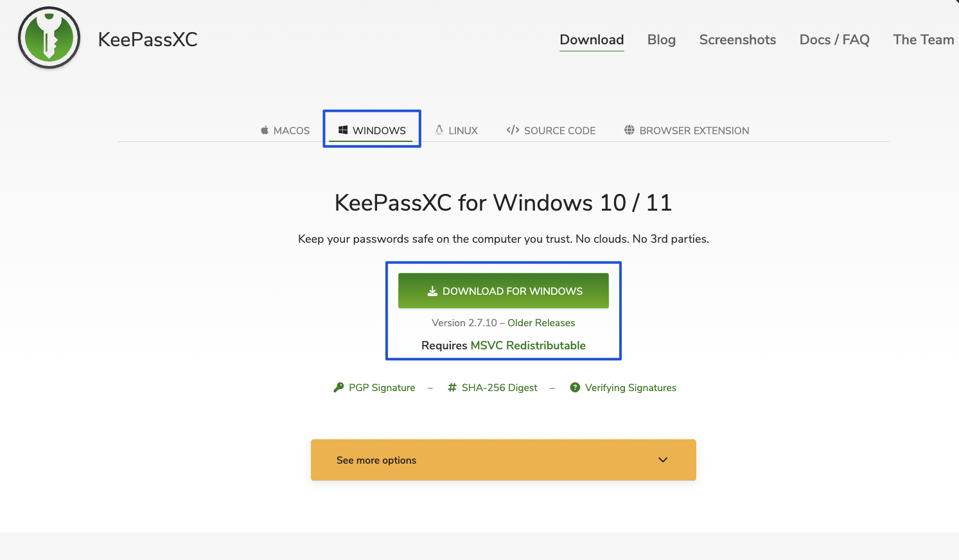Click the chevron arrow on the orange bar
This screenshot has width=959, height=560.
[x=663, y=460]
